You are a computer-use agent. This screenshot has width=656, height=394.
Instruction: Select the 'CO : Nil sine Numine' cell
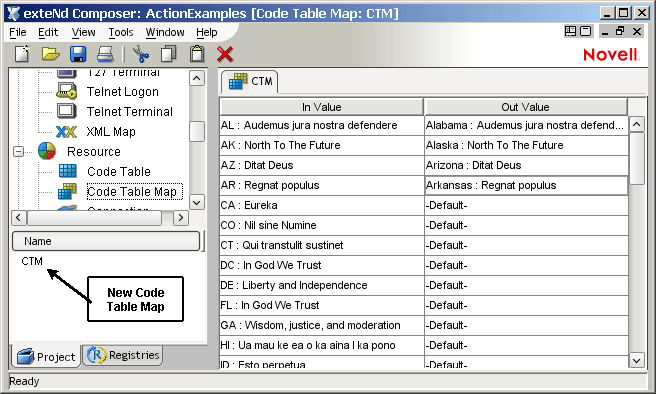point(322,225)
